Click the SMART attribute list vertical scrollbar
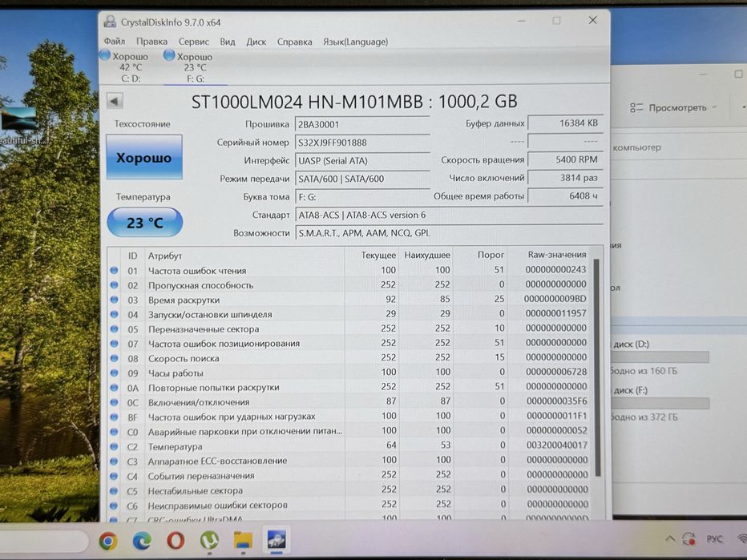The width and height of the screenshot is (747, 560). tap(596, 367)
